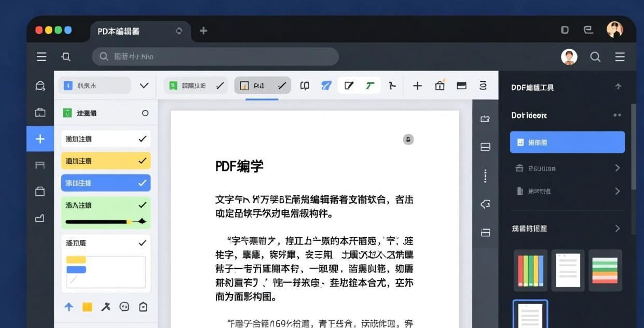Toggle the checkmark on the yellow annotation row
The width and height of the screenshot is (644, 328).
[x=142, y=161]
